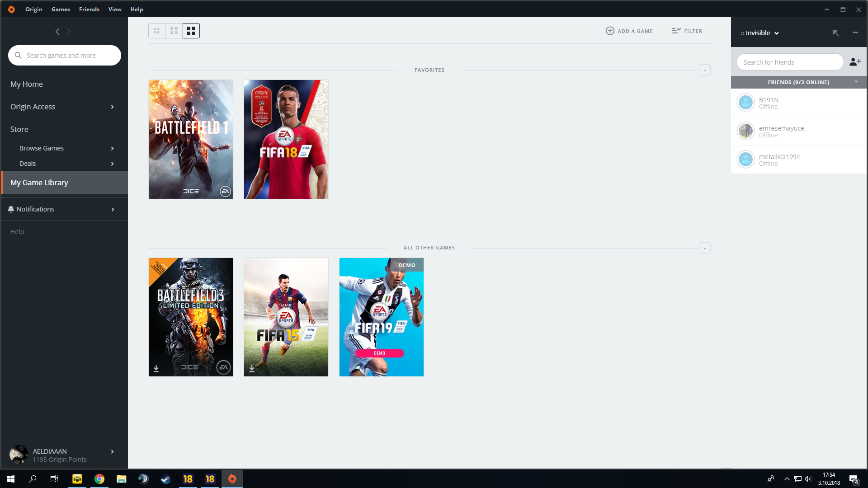Open the FIFA 18 game tile
The image size is (868, 488).
[x=286, y=139]
